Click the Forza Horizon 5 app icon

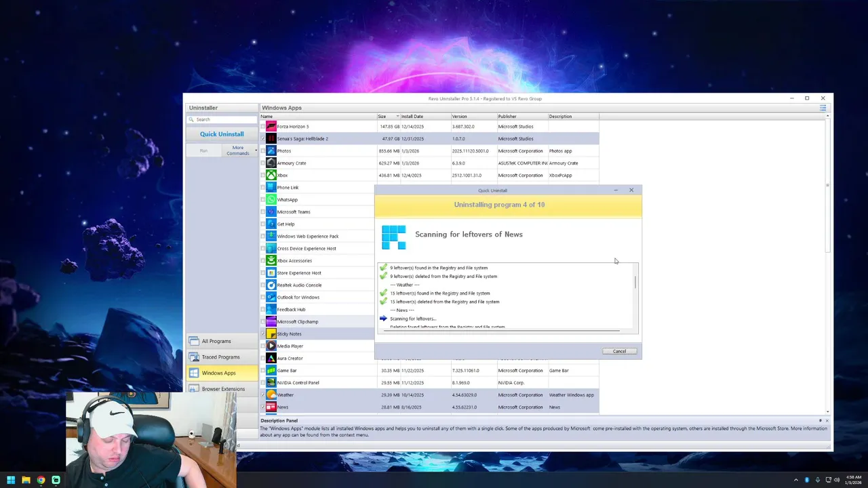pos(271,127)
